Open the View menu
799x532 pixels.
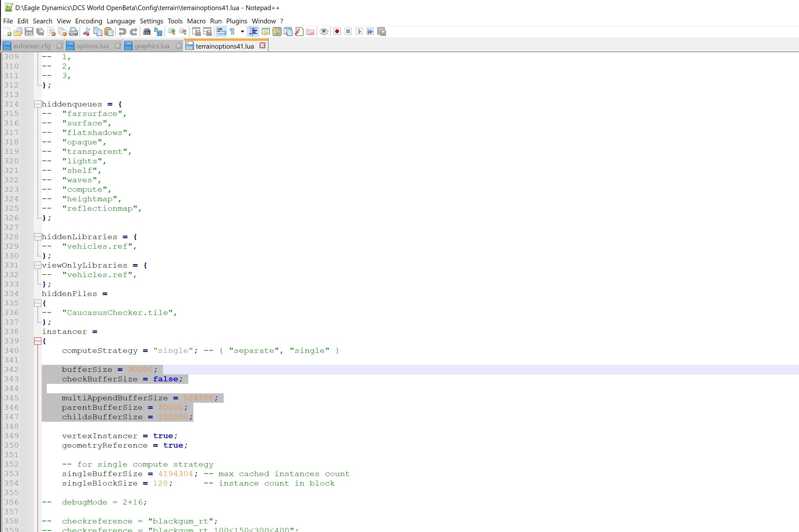pos(64,21)
